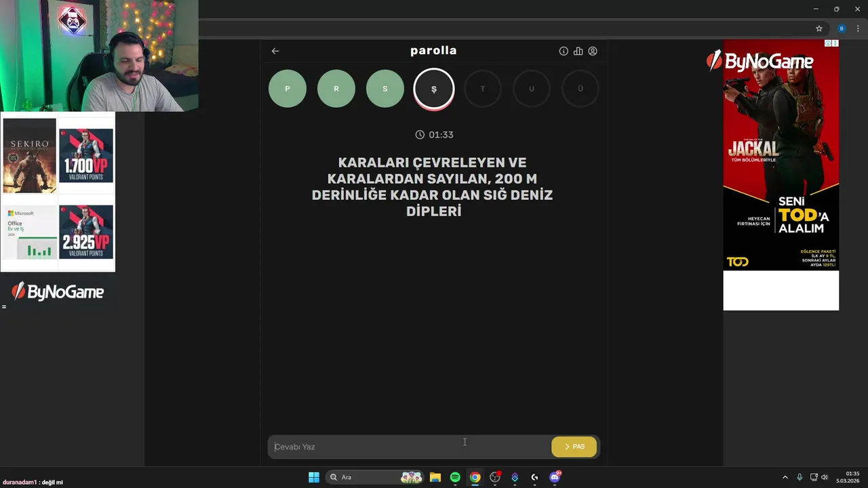The image size is (868, 488).
Task: Select the green letter S circle
Action: [x=385, y=89]
